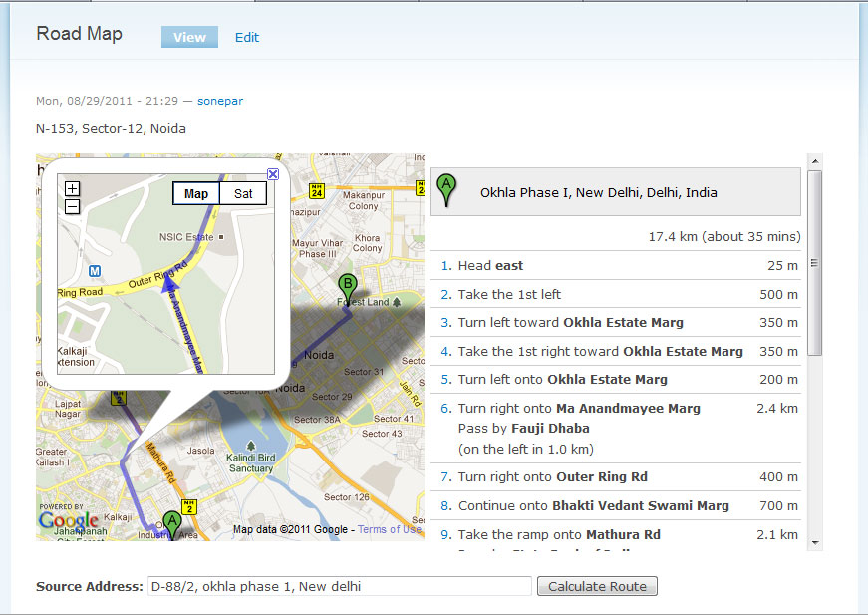868x615 pixels.
Task: Click the Calculate Route button
Action: click(x=597, y=586)
